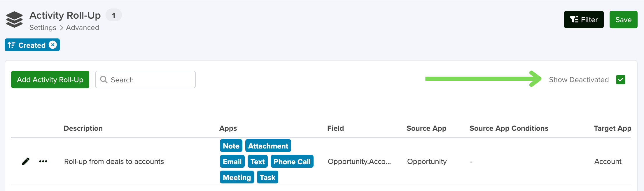
Task: Click the Source App column header
Action: (426, 128)
